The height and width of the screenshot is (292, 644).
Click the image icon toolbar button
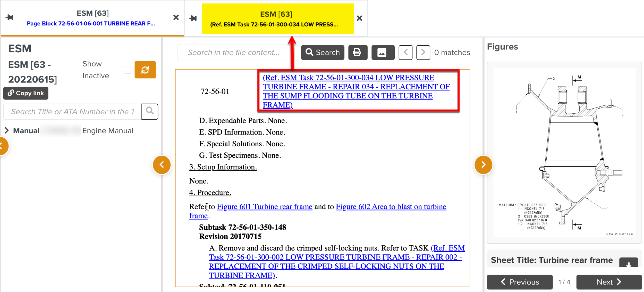tap(382, 53)
